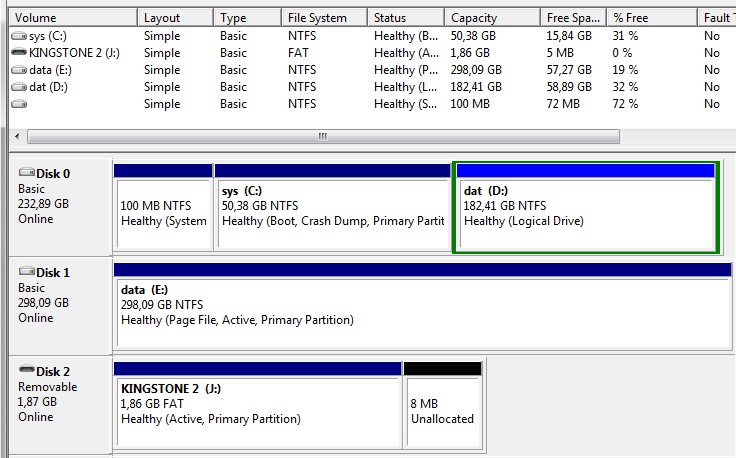The height and width of the screenshot is (458, 736).
Task: Click the horizontal scrollbar thumb
Action: [x=323, y=137]
